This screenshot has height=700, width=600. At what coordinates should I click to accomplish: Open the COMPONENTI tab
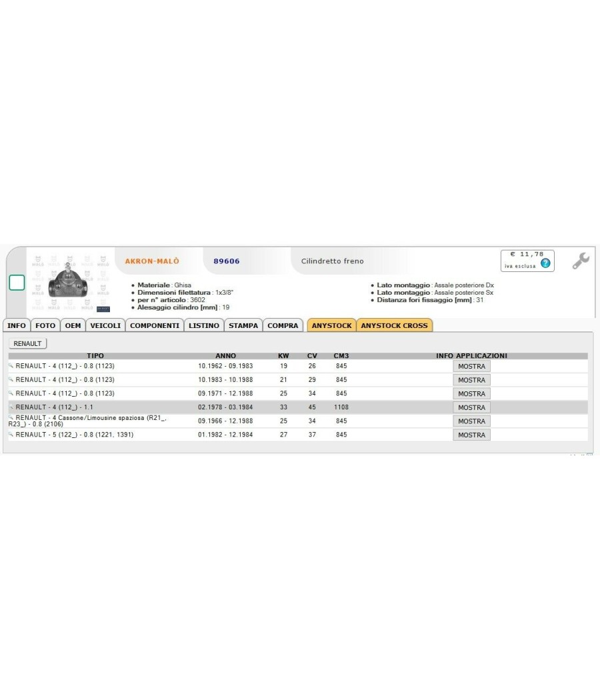[x=155, y=325]
